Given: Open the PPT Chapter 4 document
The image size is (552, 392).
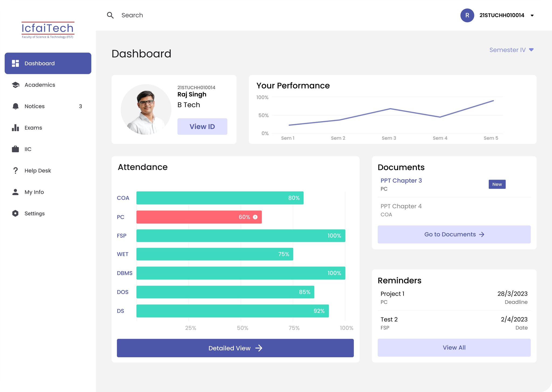Looking at the screenshot, I should [401, 206].
